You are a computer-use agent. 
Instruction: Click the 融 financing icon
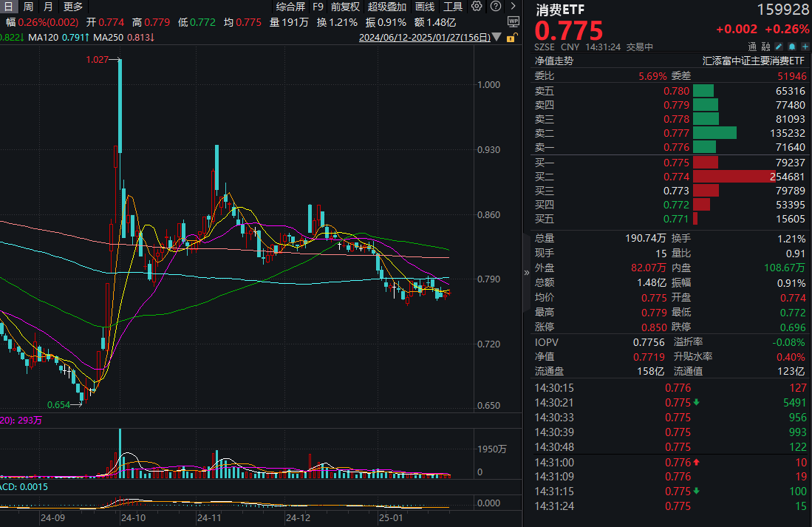pyautogui.click(x=767, y=46)
